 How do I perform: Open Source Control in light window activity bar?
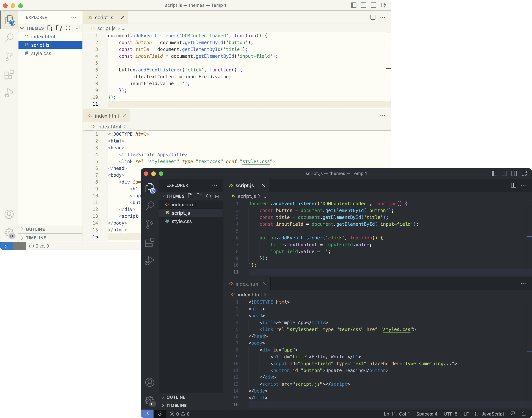tap(9, 56)
